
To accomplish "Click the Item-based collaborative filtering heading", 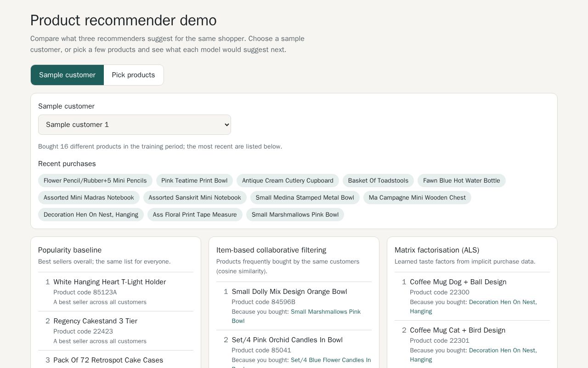I will coord(271,250).
